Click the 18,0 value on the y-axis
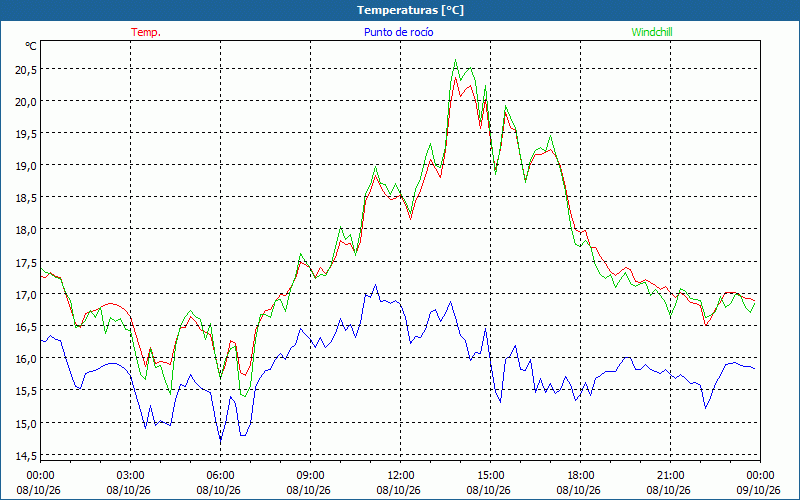 pos(26,231)
